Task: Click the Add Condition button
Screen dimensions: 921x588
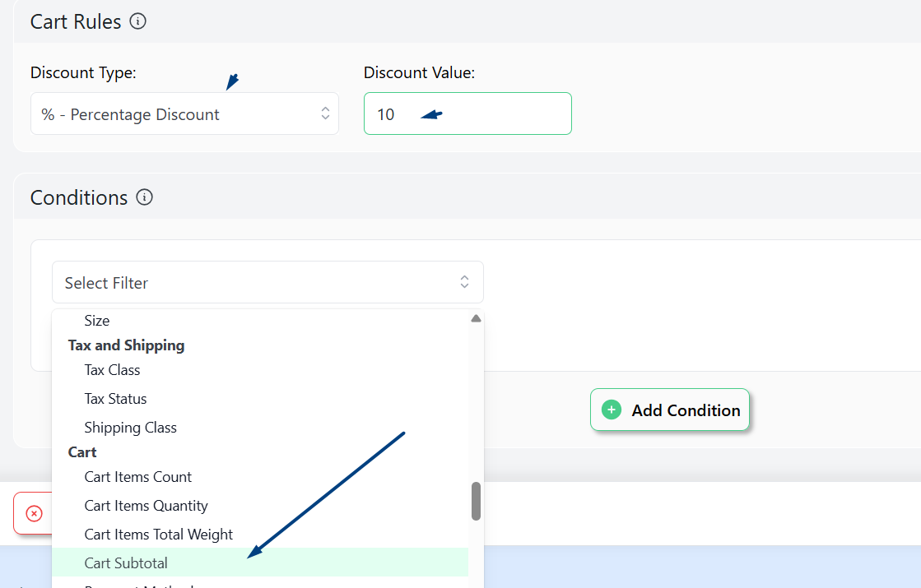Action: (670, 410)
